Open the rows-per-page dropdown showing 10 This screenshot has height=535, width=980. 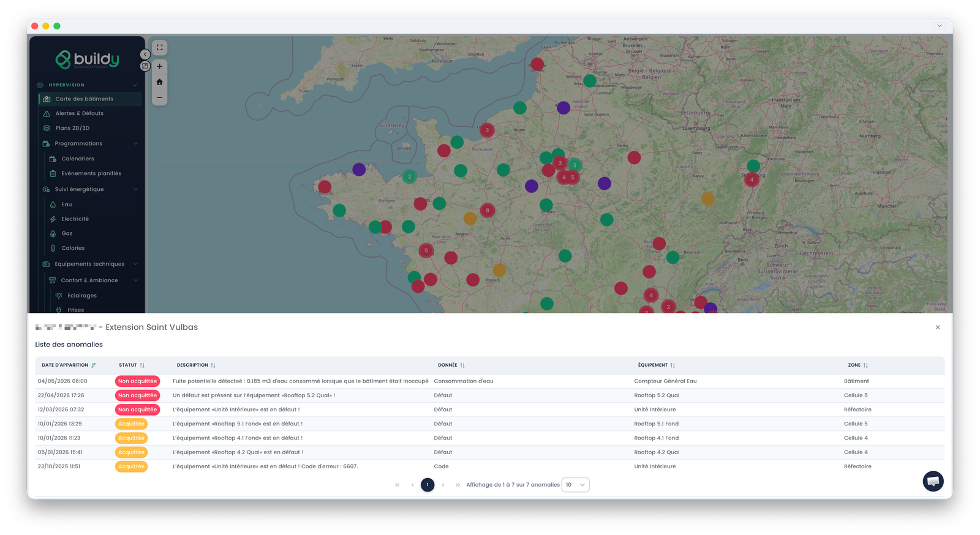coord(575,485)
